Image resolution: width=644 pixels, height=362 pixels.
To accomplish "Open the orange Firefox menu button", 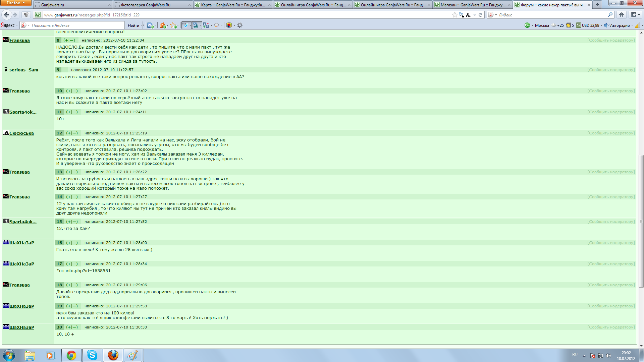I will 15,3.
